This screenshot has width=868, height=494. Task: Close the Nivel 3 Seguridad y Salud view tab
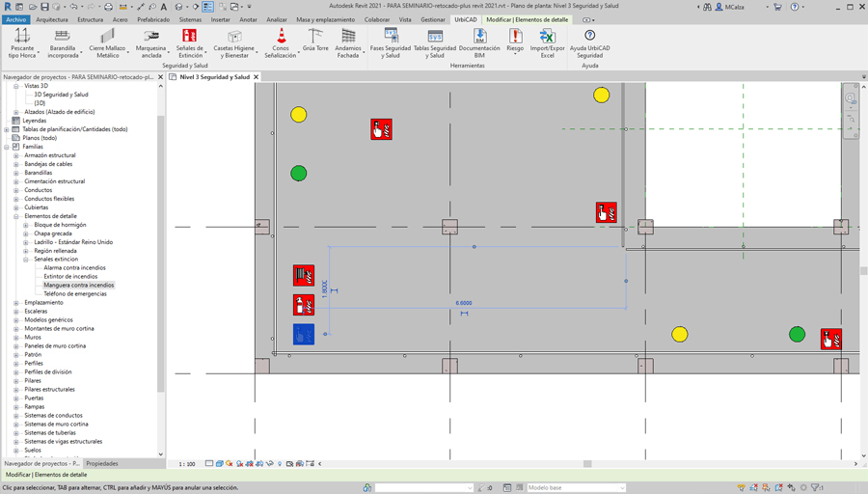[x=256, y=77]
